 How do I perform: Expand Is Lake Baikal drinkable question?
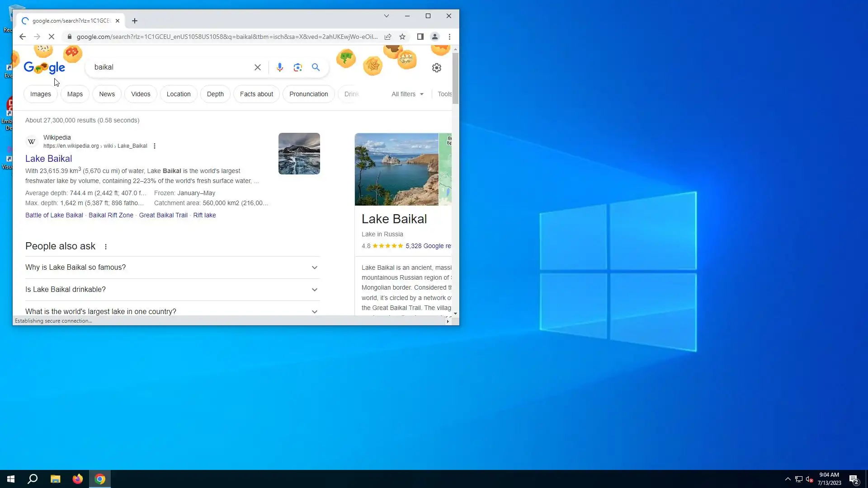click(172, 290)
